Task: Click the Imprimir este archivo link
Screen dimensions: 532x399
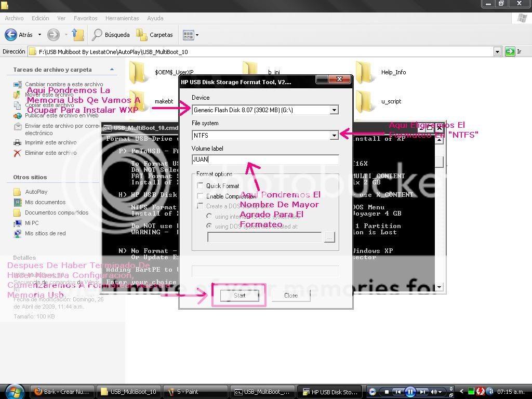Action: click(51, 142)
